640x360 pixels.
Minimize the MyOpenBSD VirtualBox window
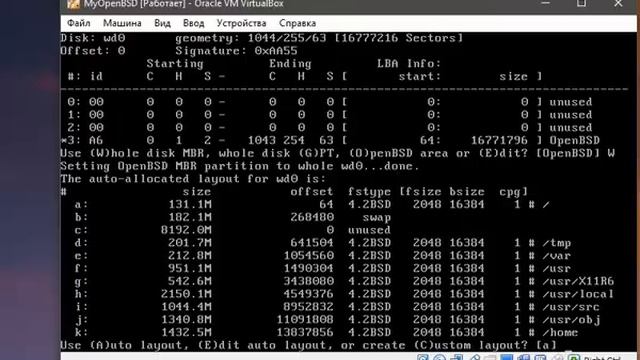tap(545, 3)
